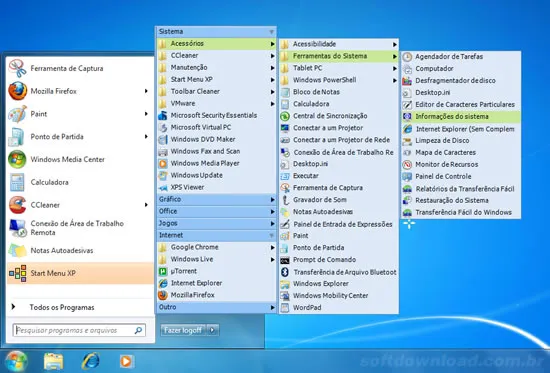Click the Fazer logoff button

pyautogui.click(x=184, y=330)
